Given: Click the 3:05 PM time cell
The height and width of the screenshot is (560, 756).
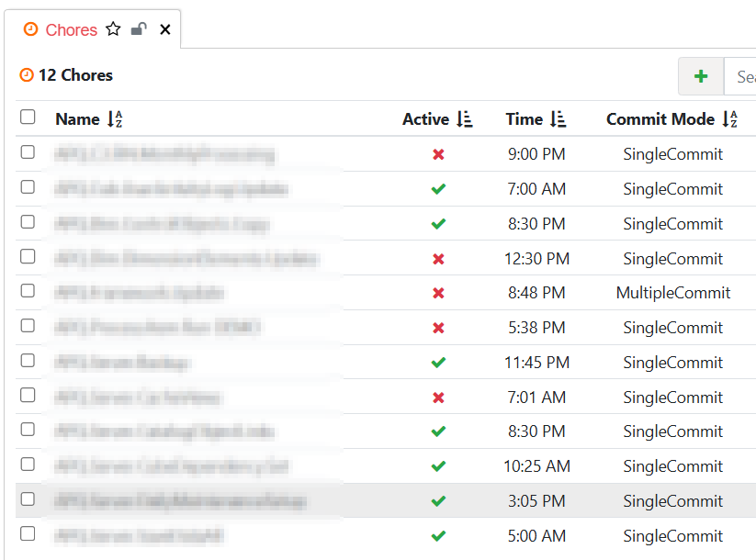Looking at the screenshot, I should point(536,501).
